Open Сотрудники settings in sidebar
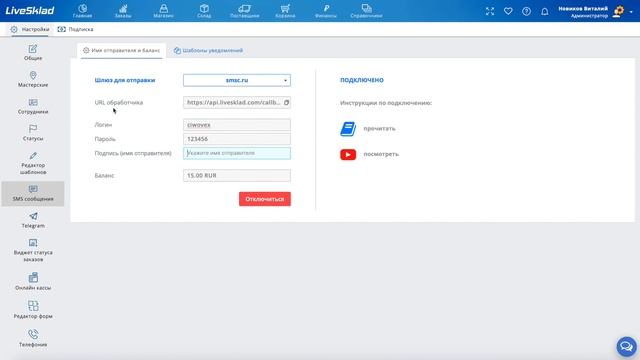The image size is (640, 360). pos(33,106)
